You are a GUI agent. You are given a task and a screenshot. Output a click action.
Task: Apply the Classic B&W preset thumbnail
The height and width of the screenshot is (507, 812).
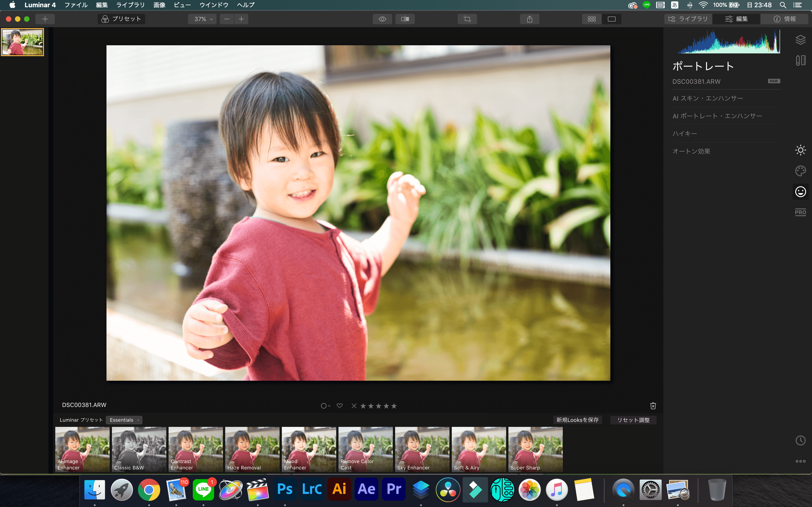click(139, 449)
